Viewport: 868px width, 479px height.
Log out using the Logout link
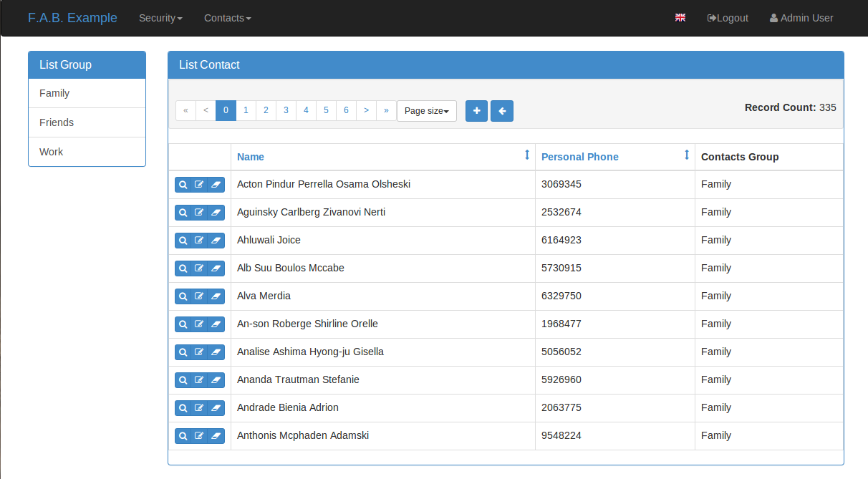click(728, 18)
